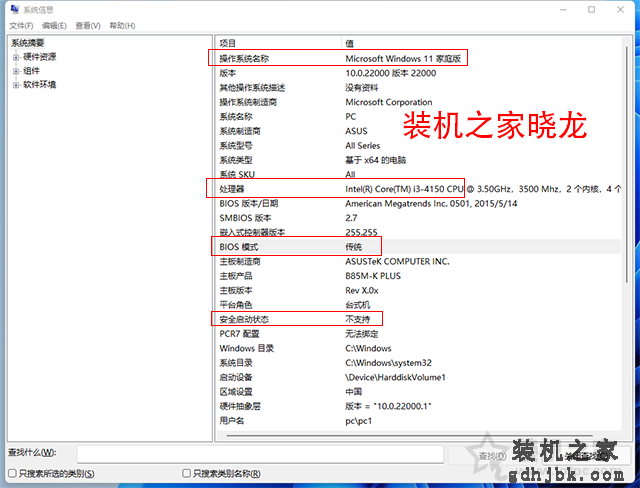Image resolution: width=640 pixels, height=488 pixels.
Task: Select the 区域设置 中国 row
Action: click(x=418, y=392)
